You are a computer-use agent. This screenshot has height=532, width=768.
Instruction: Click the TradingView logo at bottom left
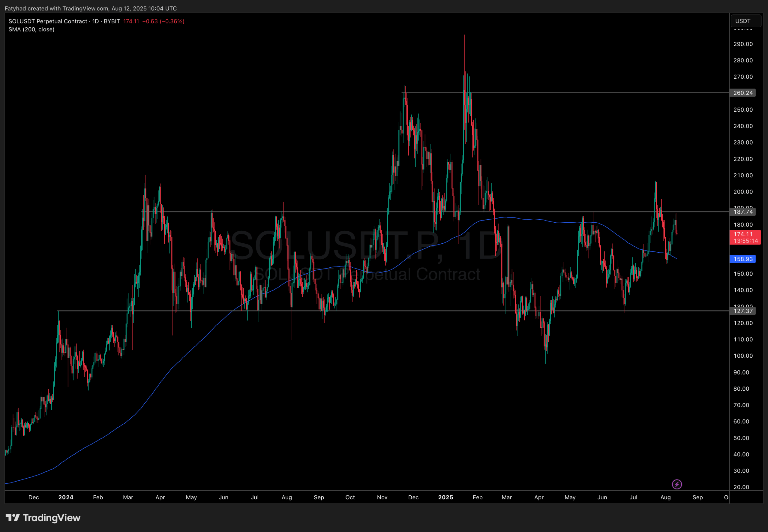pyautogui.click(x=43, y=518)
